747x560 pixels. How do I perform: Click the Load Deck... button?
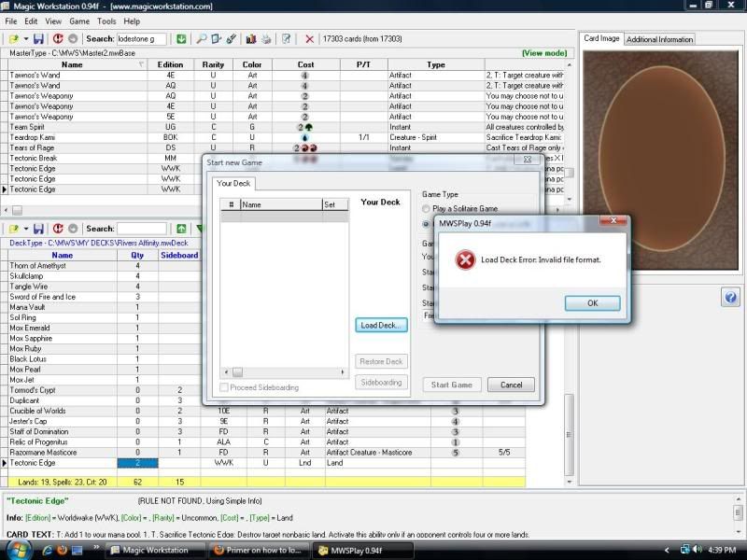tap(381, 325)
